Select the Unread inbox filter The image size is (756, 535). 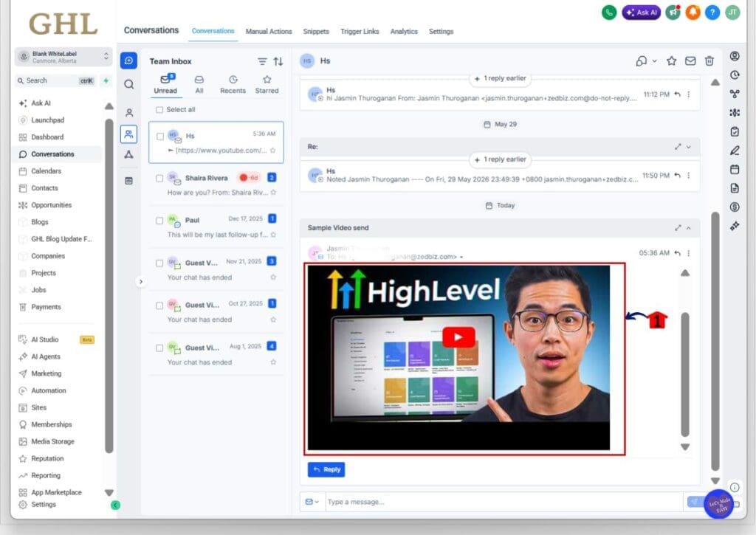coord(165,84)
